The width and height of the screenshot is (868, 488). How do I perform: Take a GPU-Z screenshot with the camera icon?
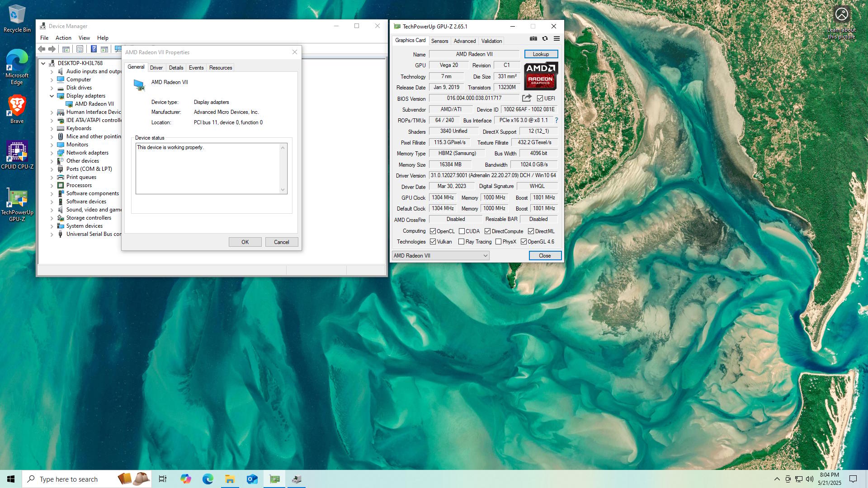tap(533, 39)
